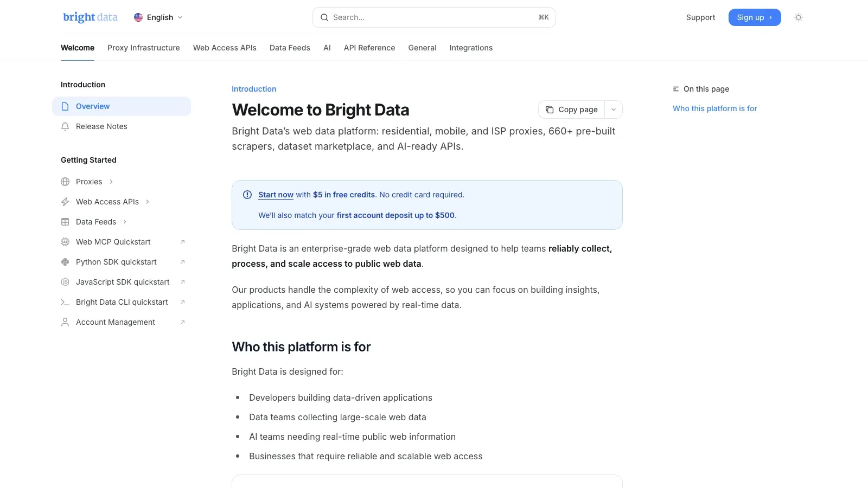The image size is (868, 488).
Task: Click 'first account deposit up to $500' text
Action: click(x=395, y=215)
